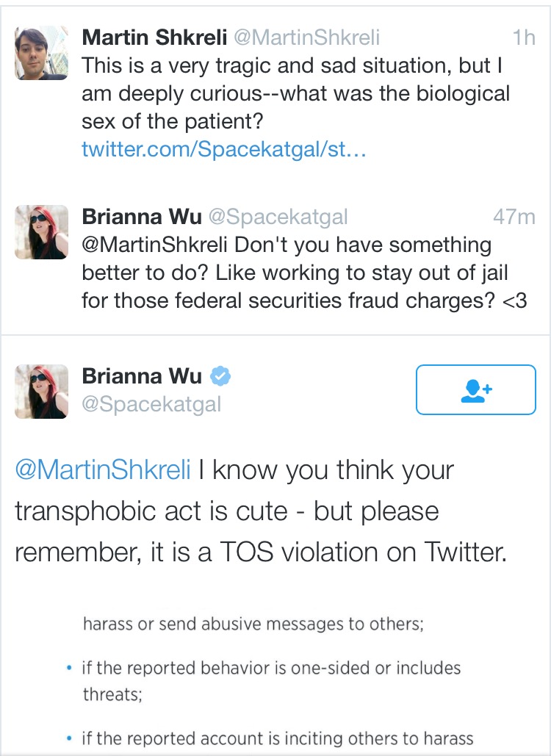Click the main tweet text about TOS violation

coord(261,511)
